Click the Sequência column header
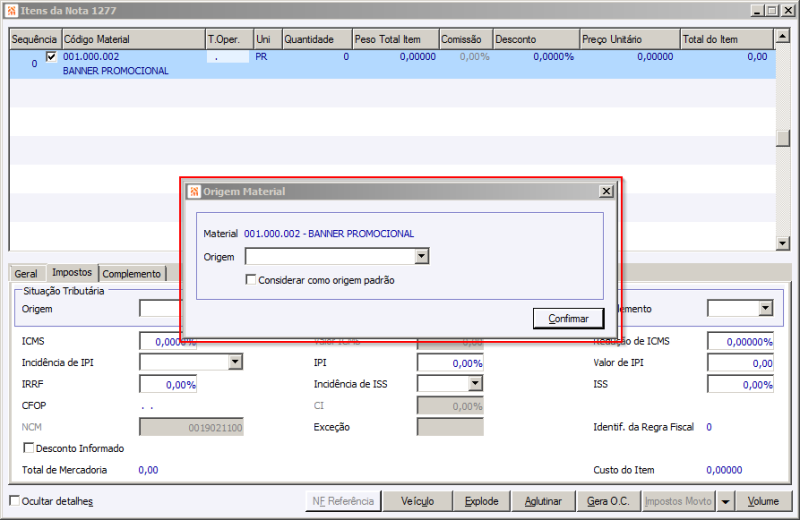Screen dimensions: 800x520 (x=34, y=39)
